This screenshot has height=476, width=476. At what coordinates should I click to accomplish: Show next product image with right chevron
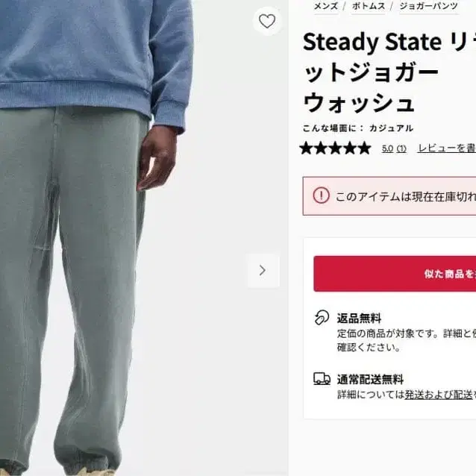[263, 270]
